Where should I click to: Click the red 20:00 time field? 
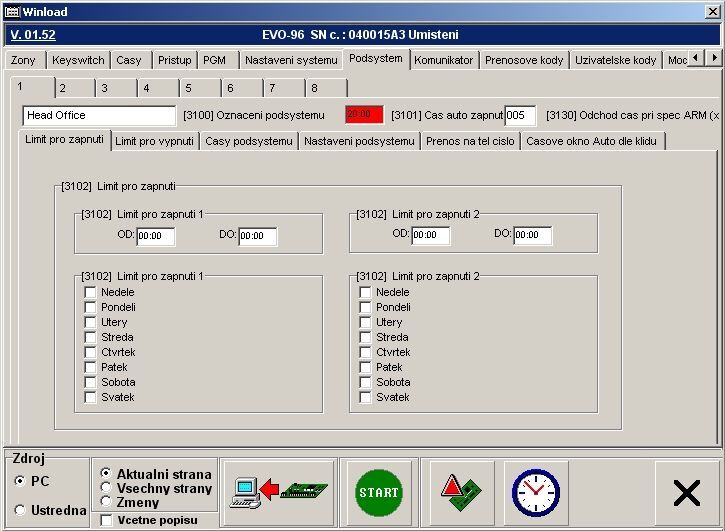(x=364, y=115)
